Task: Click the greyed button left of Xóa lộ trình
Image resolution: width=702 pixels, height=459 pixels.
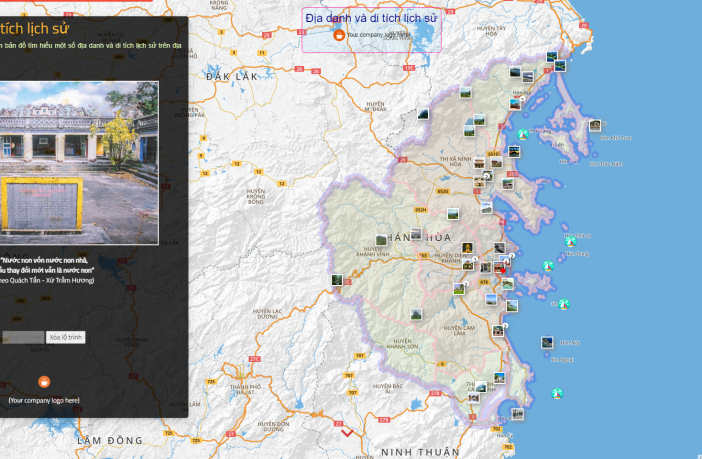Action: click(x=23, y=337)
